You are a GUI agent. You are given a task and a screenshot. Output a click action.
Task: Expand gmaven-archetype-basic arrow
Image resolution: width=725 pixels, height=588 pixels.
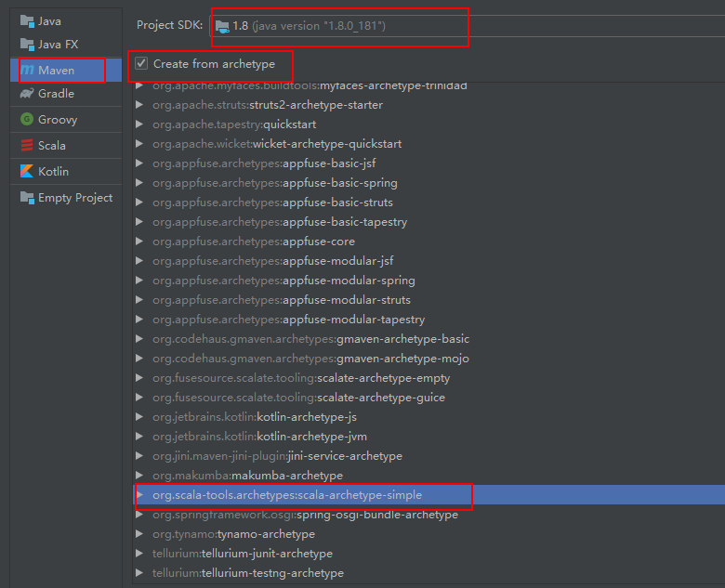tap(139, 339)
